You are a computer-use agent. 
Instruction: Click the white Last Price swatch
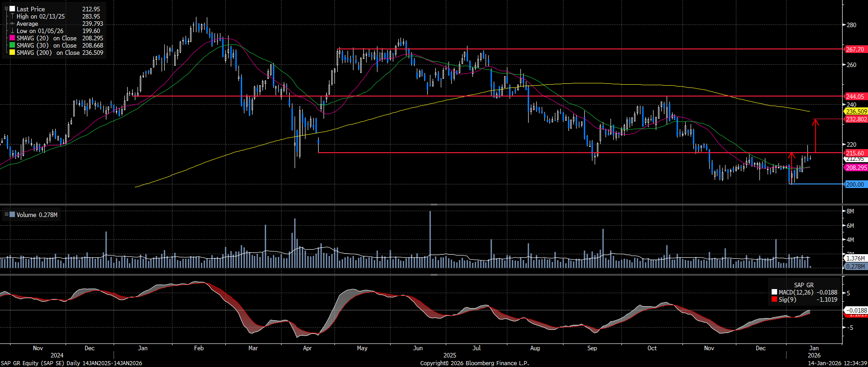click(12, 9)
